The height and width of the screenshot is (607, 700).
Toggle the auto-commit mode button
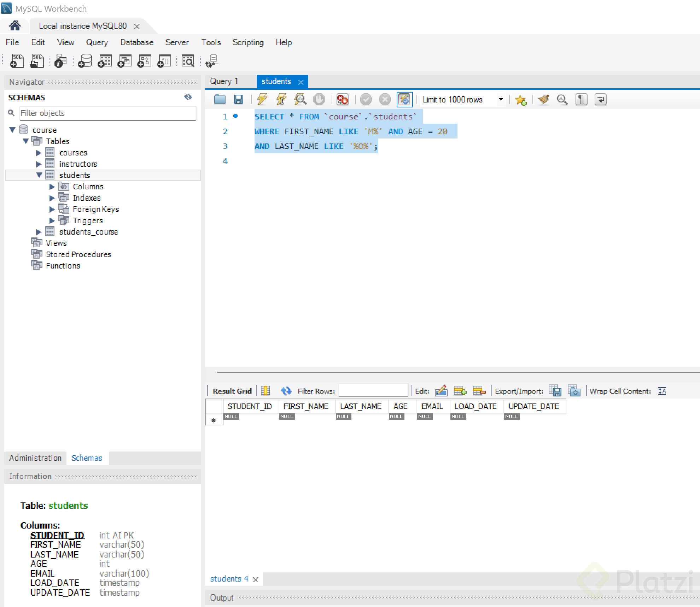click(x=404, y=100)
